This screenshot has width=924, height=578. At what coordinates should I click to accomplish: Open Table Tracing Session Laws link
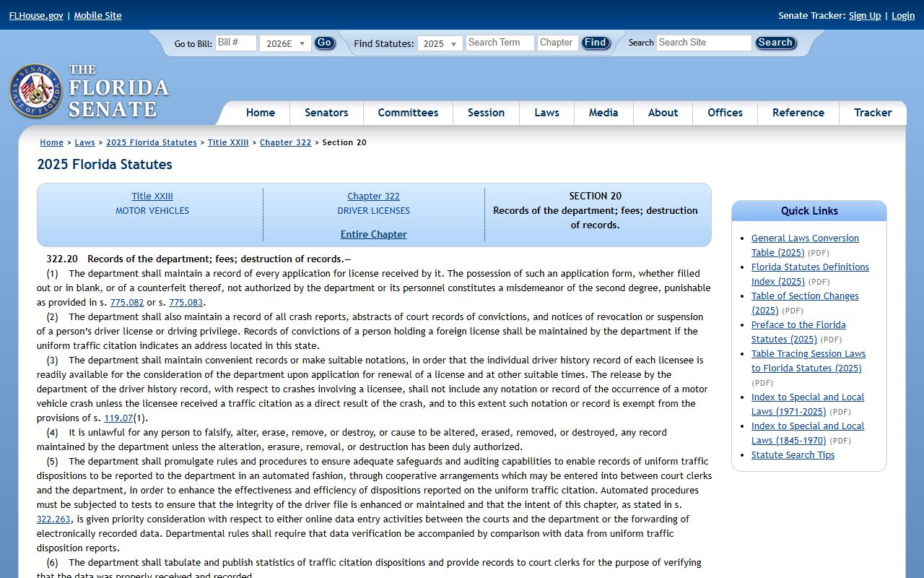(x=808, y=361)
